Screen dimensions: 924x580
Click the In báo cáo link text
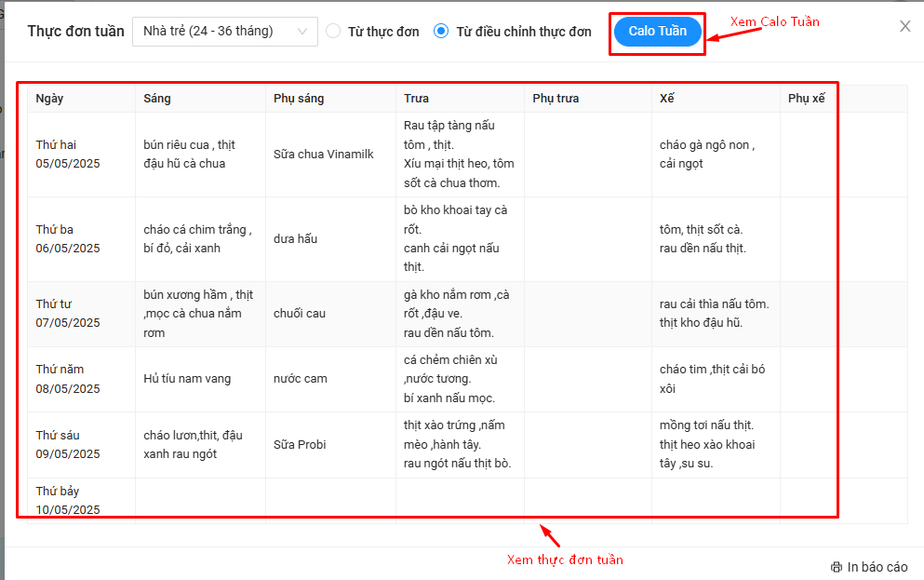tap(877, 567)
